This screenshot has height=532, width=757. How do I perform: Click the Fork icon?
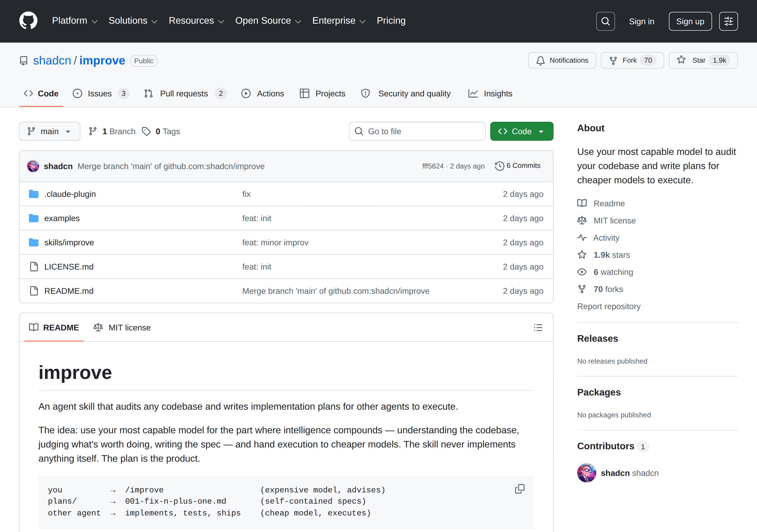pyautogui.click(x=613, y=61)
